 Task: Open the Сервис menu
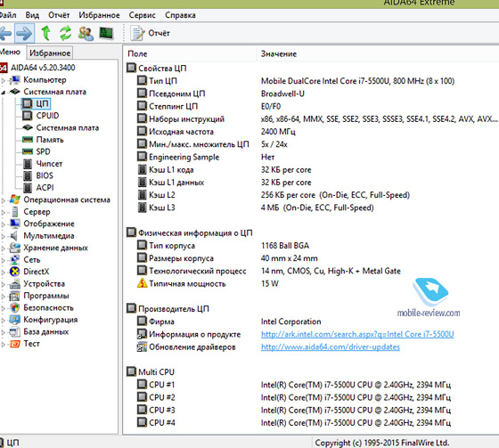pyautogui.click(x=142, y=15)
